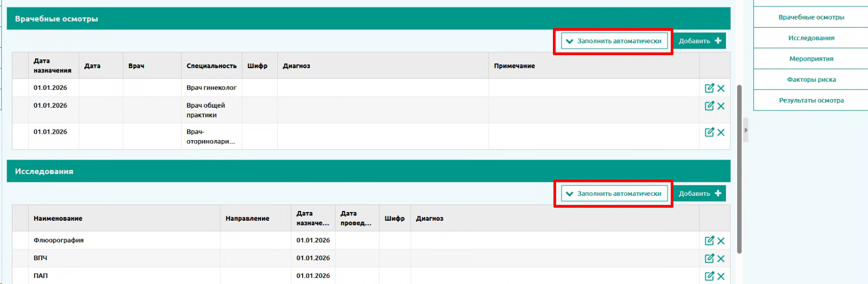
Task: Edit the Врач гинеколог examination row
Action: (x=709, y=88)
